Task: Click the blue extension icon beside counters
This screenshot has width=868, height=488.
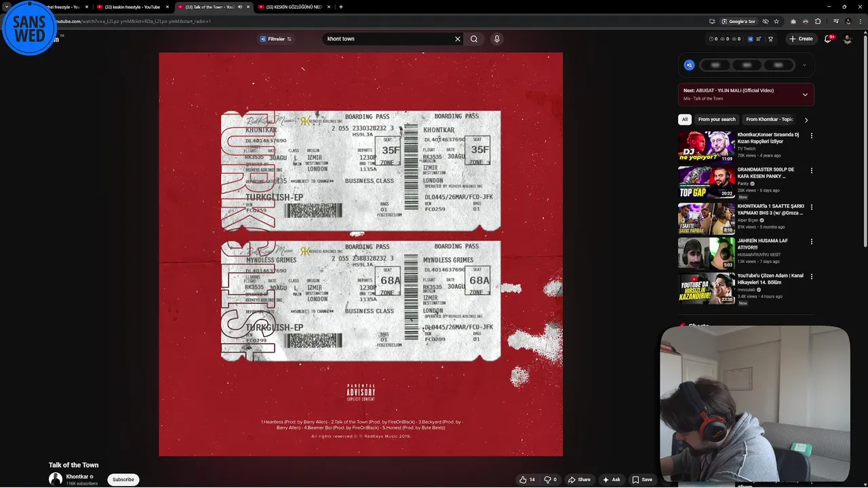Action: (750, 39)
